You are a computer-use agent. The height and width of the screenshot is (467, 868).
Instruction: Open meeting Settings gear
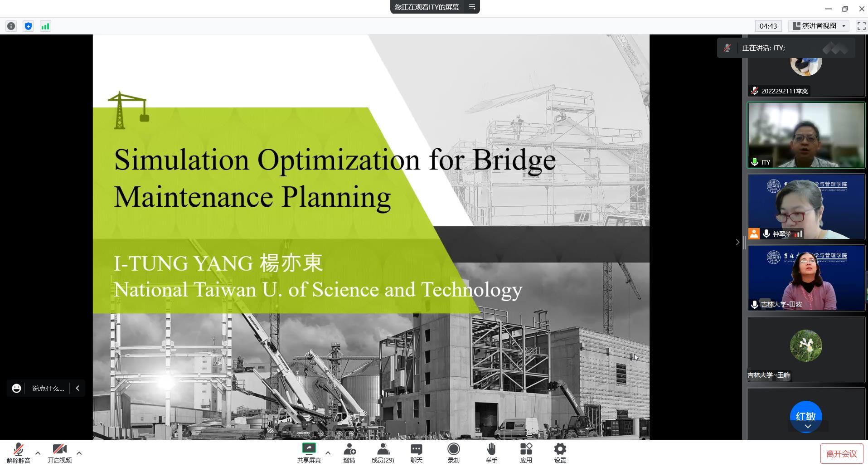pyautogui.click(x=560, y=453)
